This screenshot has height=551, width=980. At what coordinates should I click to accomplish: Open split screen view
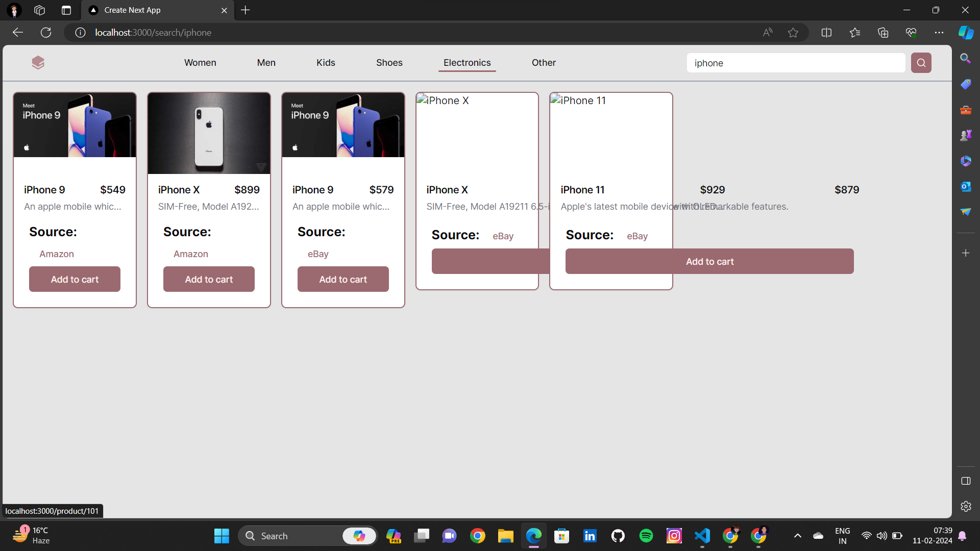pyautogui.click(x=826, y=33)
